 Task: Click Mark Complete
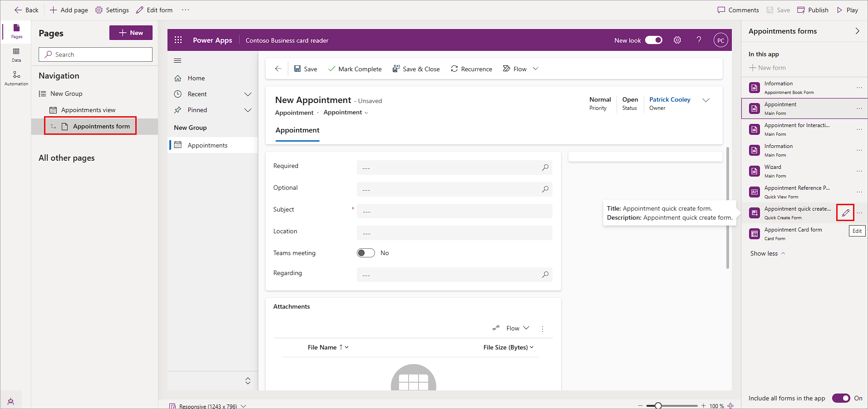pos(355,69)
